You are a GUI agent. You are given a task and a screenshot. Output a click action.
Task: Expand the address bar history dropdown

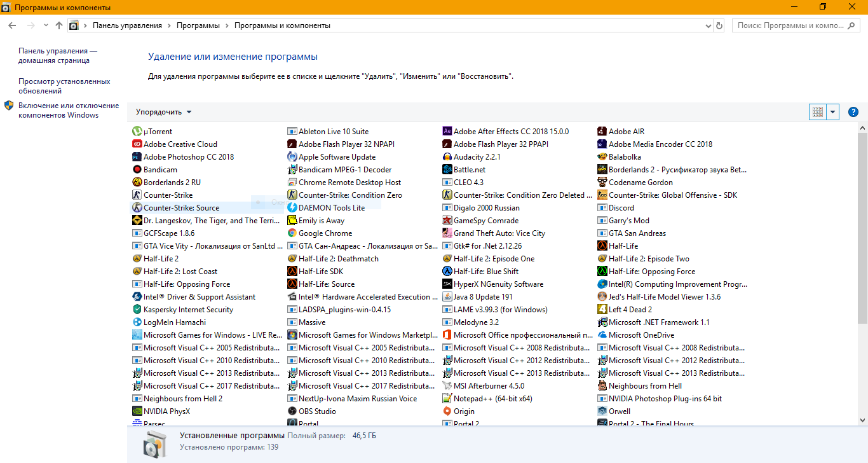pos(709,25)
